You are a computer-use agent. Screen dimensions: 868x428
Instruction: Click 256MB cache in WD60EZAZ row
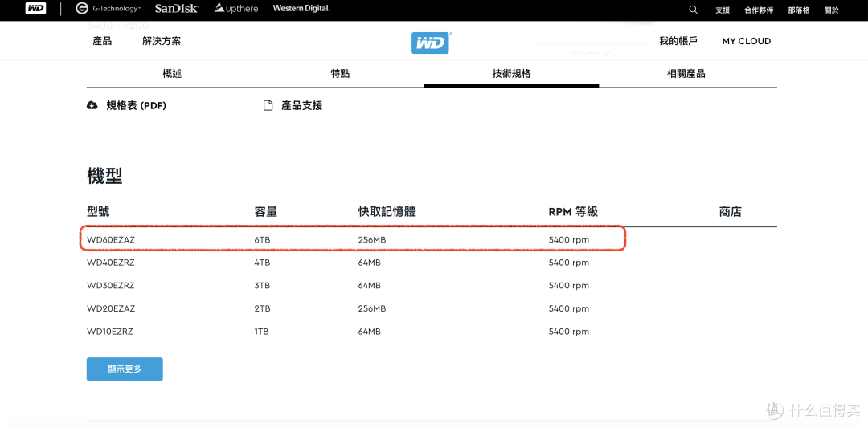click(x=372, y=241)
